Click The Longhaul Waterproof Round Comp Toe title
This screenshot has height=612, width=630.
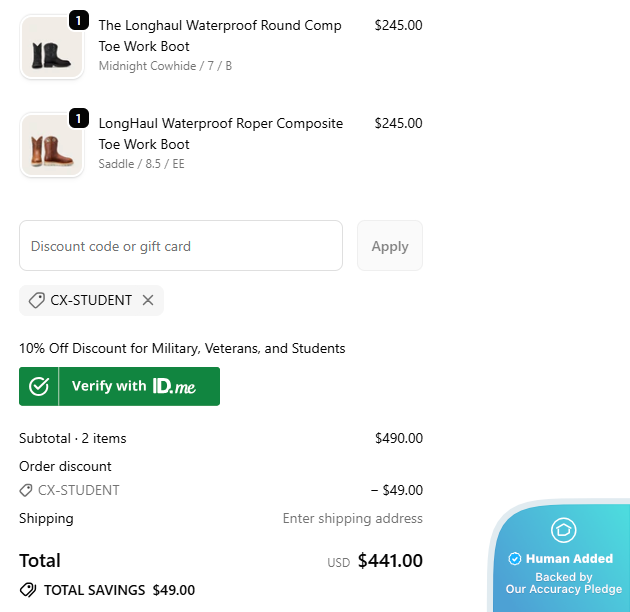(220, 35)
